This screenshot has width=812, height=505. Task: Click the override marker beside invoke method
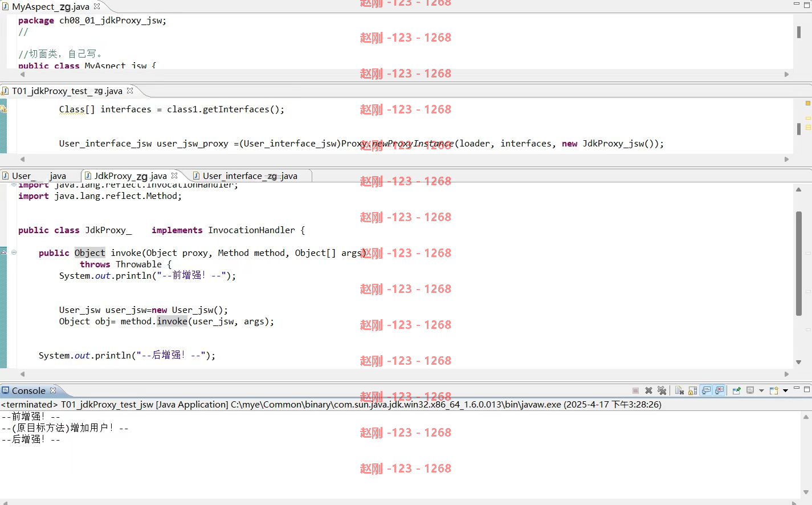coord(3,251)
